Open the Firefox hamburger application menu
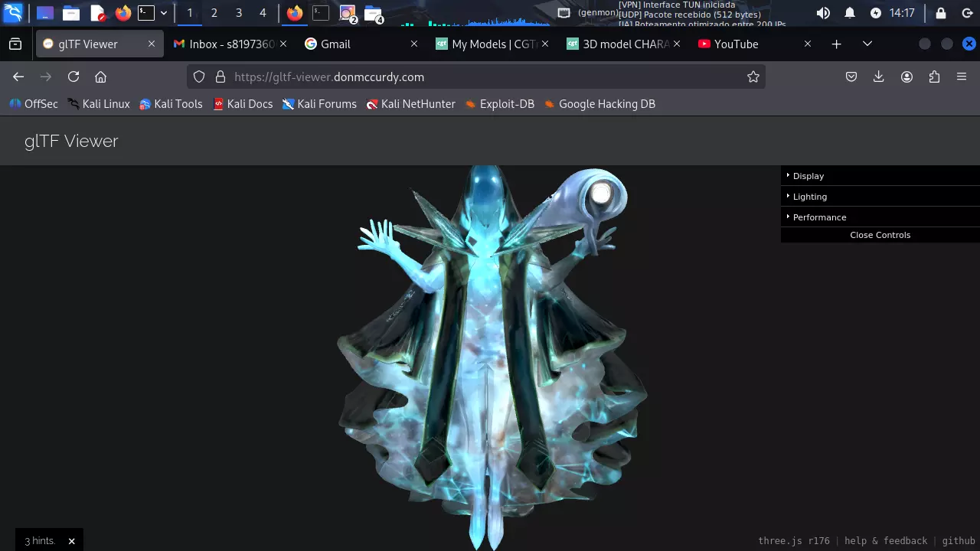The height and width of the screenshot is (551, 980). click(962, 77)
